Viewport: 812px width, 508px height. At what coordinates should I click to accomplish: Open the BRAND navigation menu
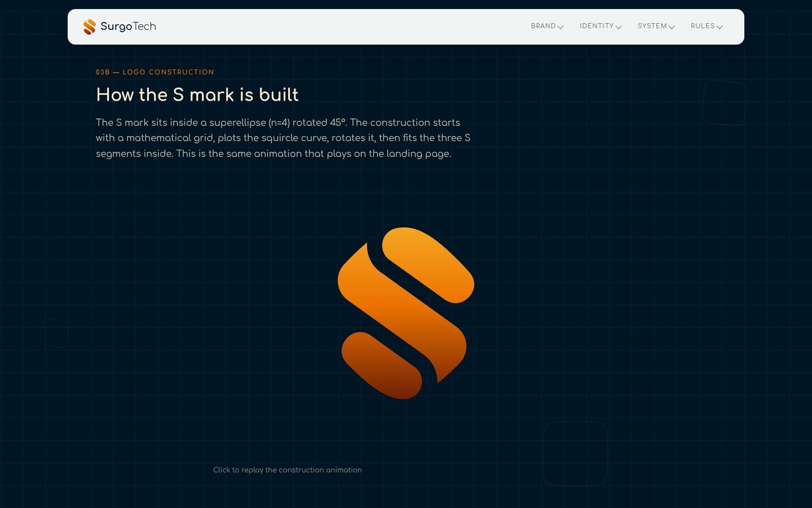click(547, 27)
